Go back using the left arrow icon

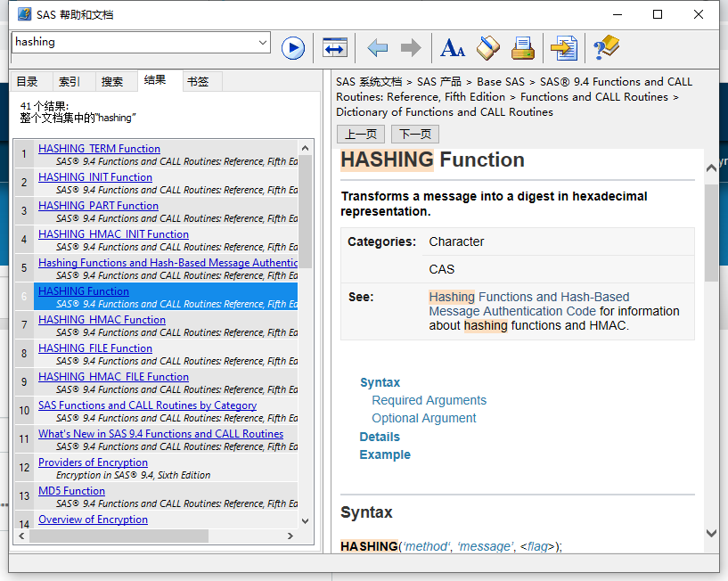tap(378, 48)
